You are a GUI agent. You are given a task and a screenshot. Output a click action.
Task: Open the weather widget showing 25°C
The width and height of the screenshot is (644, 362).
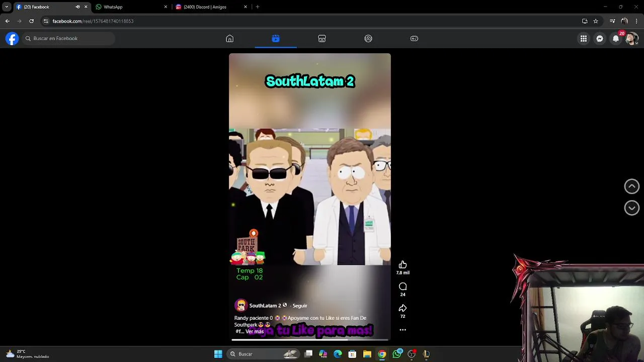click(27, 354)
